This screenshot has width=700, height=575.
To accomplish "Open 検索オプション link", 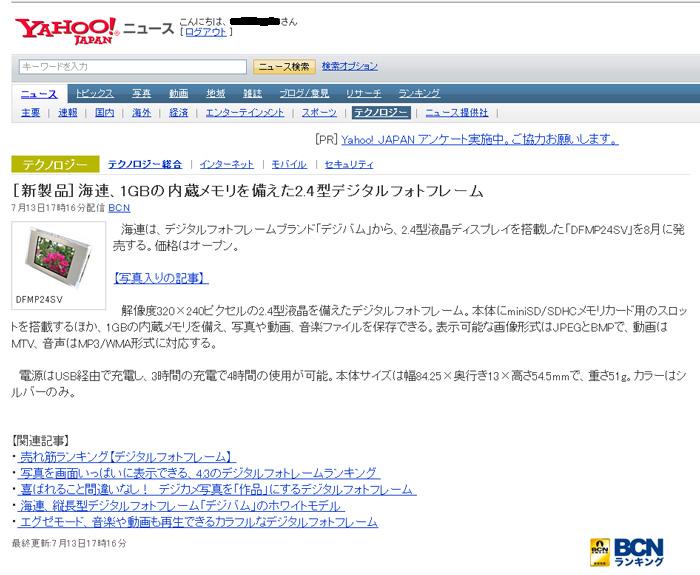I will tap(350, 66).
